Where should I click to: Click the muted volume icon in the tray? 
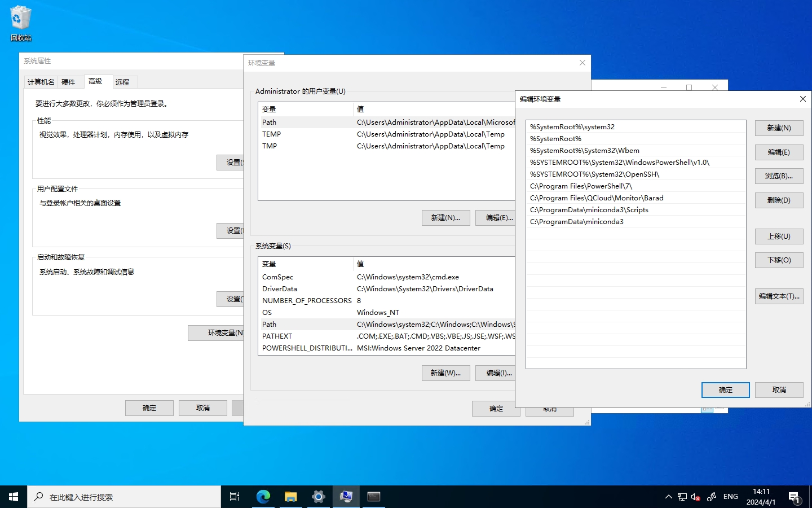(x=694, y=497)
